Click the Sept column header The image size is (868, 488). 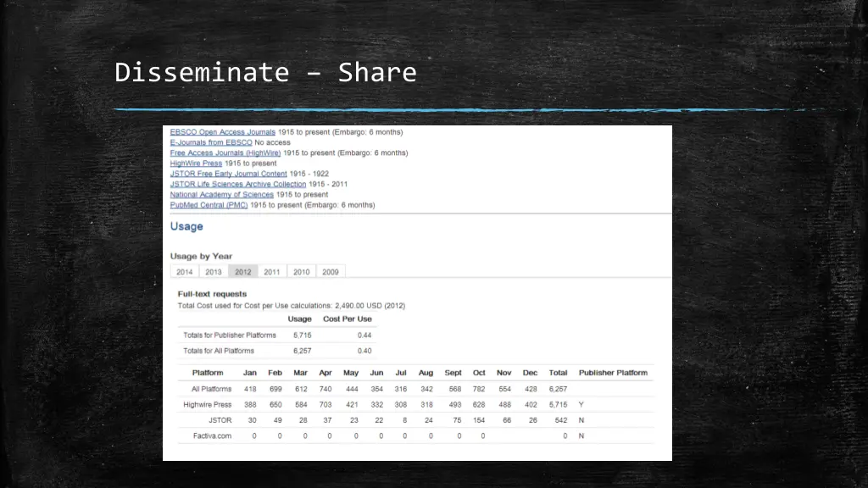tap(453, 373)
